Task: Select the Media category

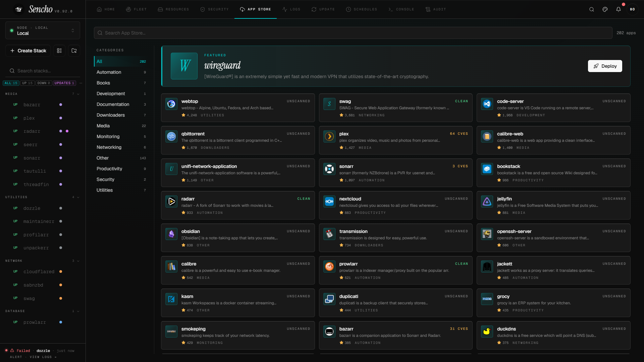Action: pos(121,126)
